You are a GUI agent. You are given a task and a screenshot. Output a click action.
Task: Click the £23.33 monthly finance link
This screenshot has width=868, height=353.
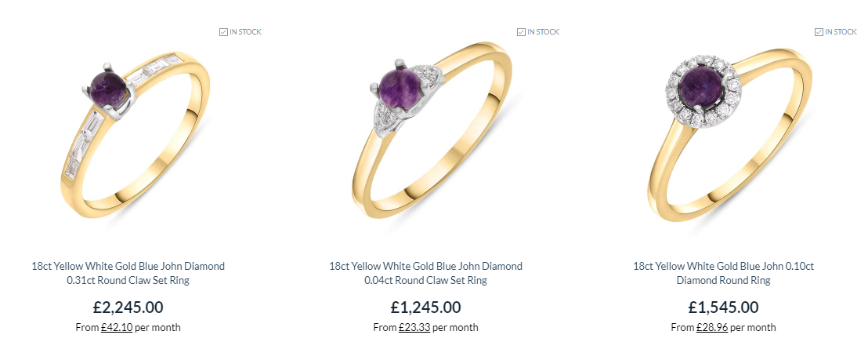pos(414,328)
